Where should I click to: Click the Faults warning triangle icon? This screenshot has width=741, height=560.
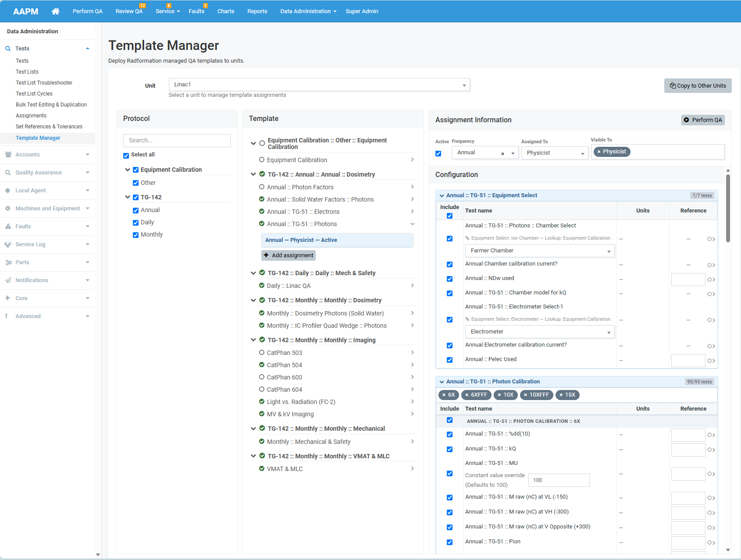(x=8, y=226)
